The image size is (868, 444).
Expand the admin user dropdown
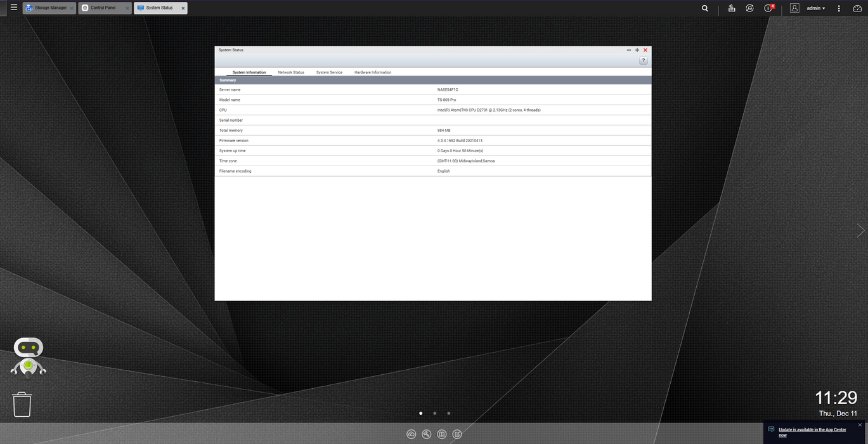click(815, 8)
